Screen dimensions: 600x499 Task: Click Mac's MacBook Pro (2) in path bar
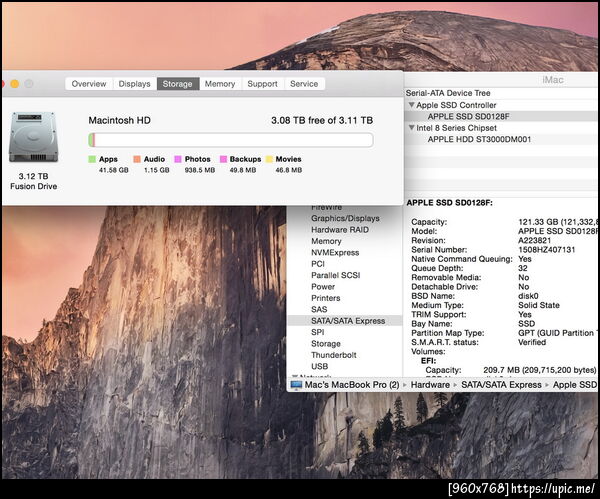pos(352,385)
